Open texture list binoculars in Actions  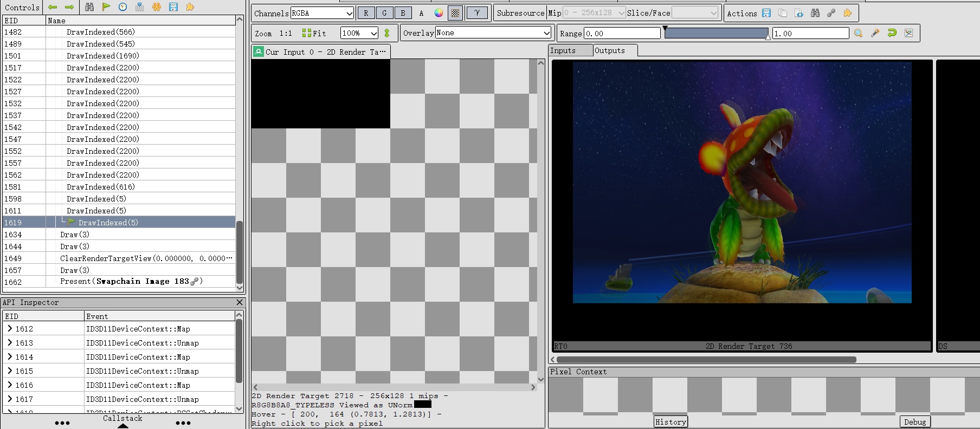pos(815,13)
